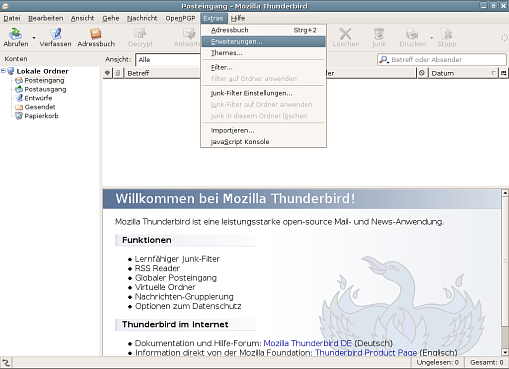Click the online status icon in status bar
Image resolution: width=509 pixels, height=369 pixels.
point(6,362)
